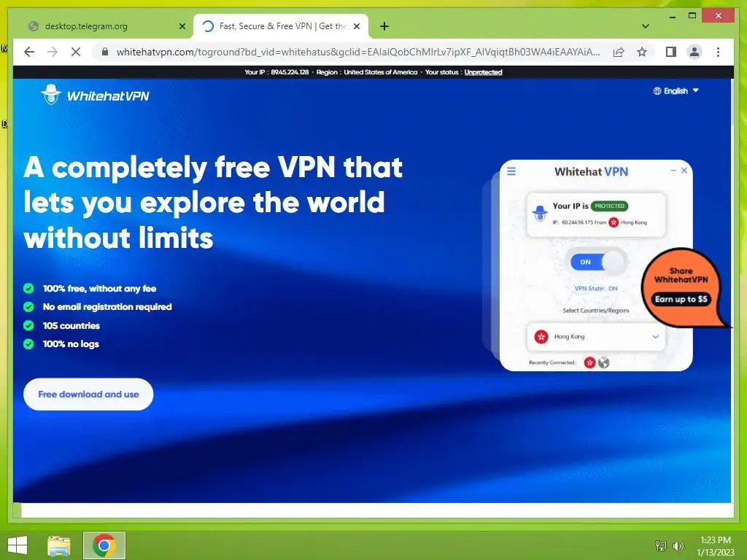Click the '100% no logs' text
The image size is (747, 560).
pyautogui.click(x=71, y=344)
